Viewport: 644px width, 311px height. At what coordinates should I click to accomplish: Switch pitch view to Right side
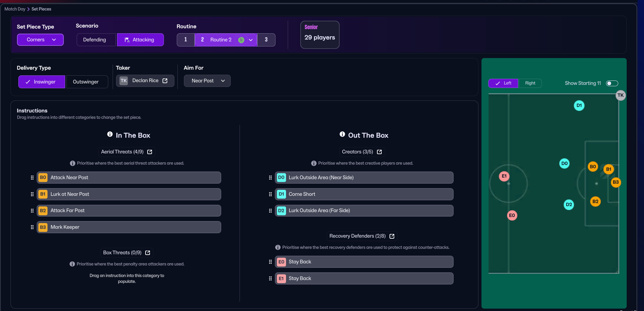point(530,83)
